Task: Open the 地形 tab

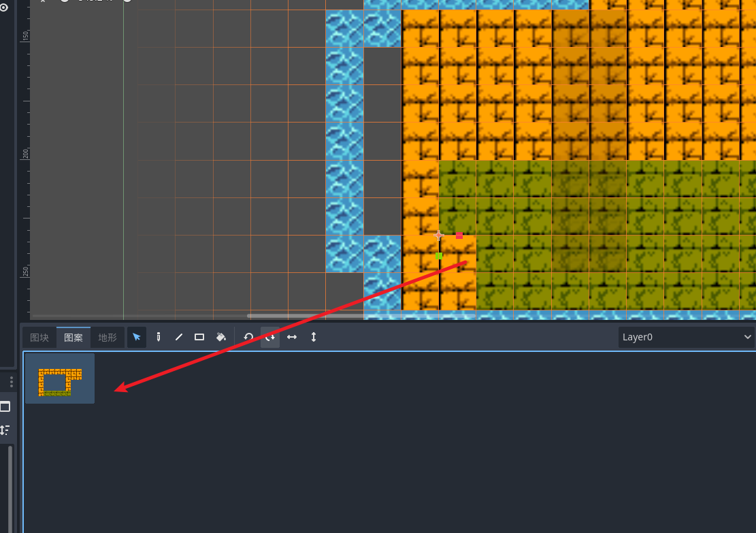Action: click(x=108, y=338)
